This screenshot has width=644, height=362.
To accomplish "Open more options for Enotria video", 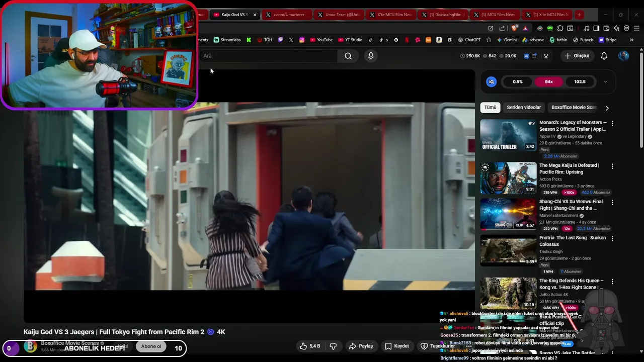I will (x=612, y=239).
